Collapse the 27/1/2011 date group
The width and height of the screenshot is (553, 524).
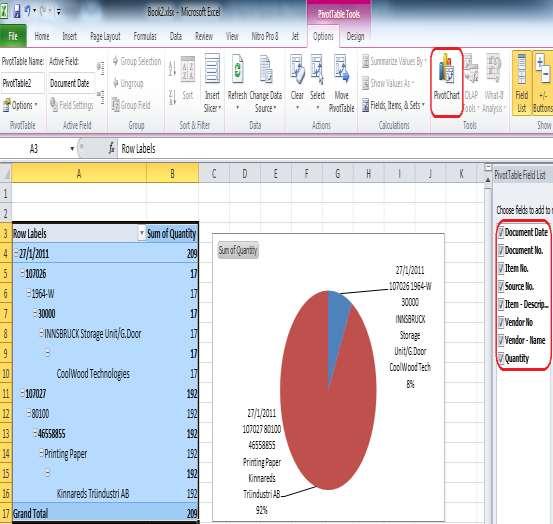click(16, 252)
